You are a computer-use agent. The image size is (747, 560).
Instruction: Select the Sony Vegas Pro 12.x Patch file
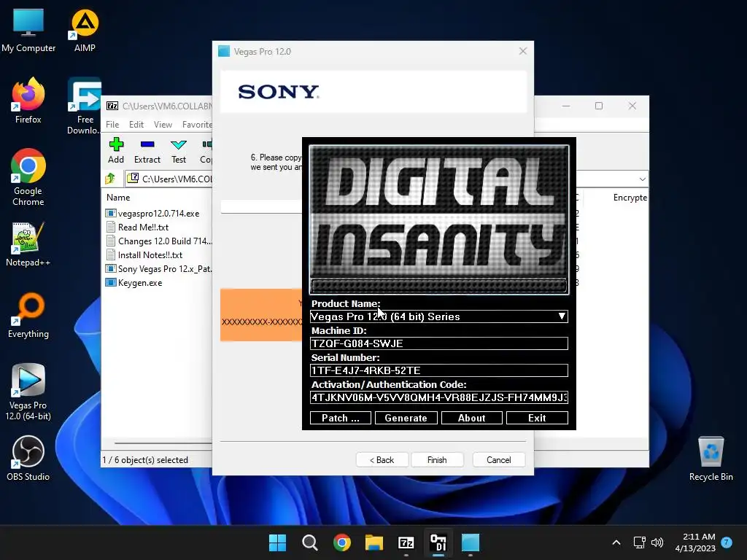(158, 268)
